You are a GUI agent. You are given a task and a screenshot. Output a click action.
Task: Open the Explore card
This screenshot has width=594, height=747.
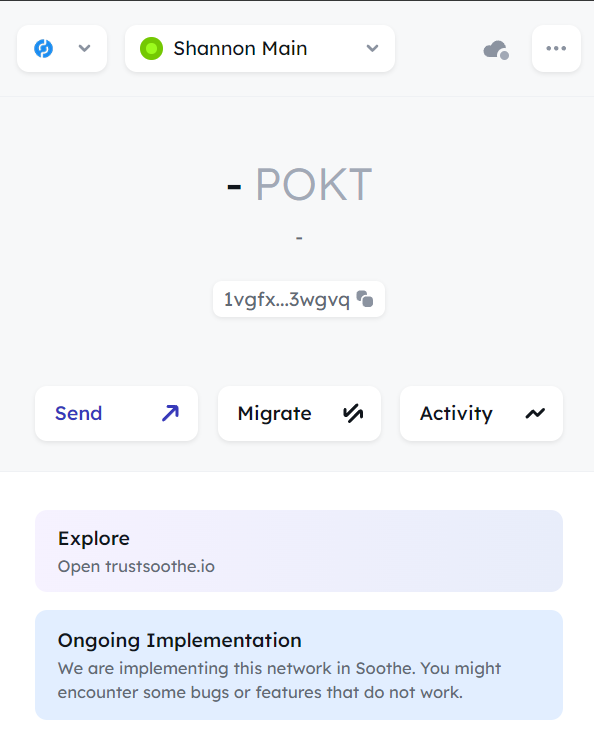click(x=299, y=551)
